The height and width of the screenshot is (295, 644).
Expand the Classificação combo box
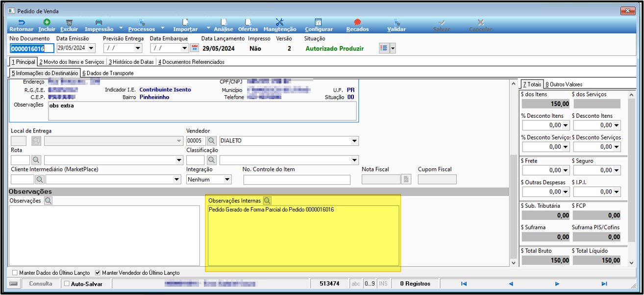354,160
